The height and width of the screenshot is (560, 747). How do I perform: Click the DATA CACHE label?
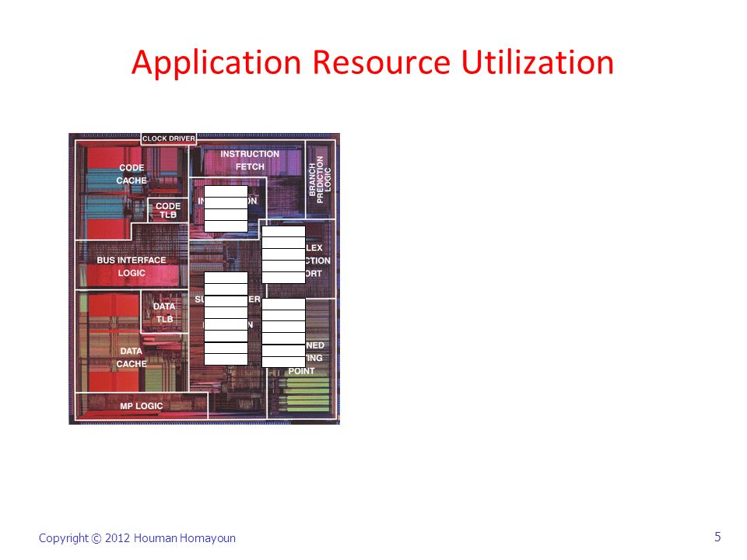(132, 358)
